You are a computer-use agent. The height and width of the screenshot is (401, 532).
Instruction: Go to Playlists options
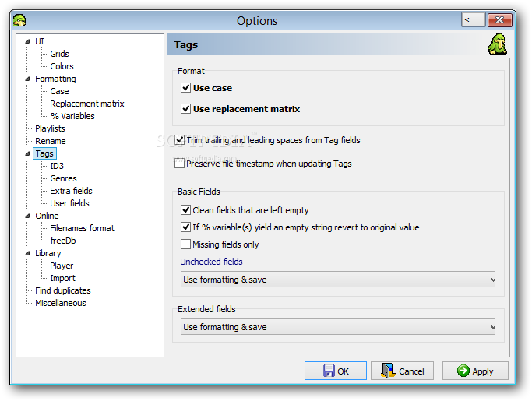50,128
